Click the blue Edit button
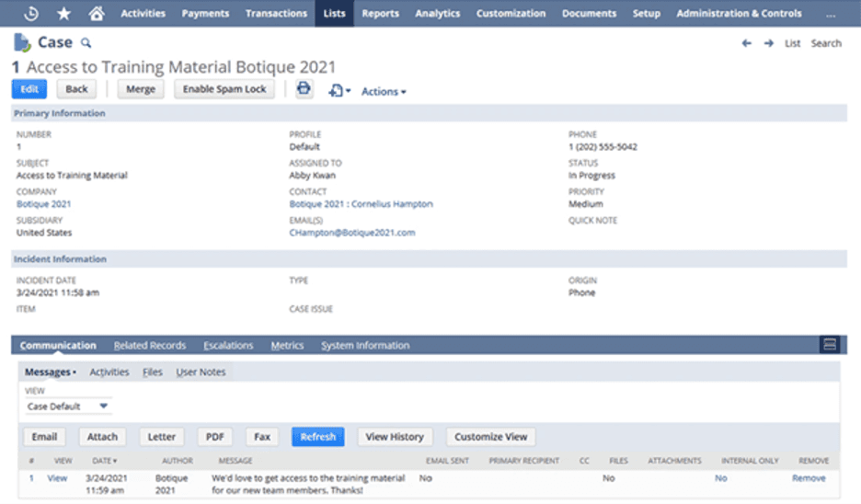Screen dimensions: 861x504 29,89
